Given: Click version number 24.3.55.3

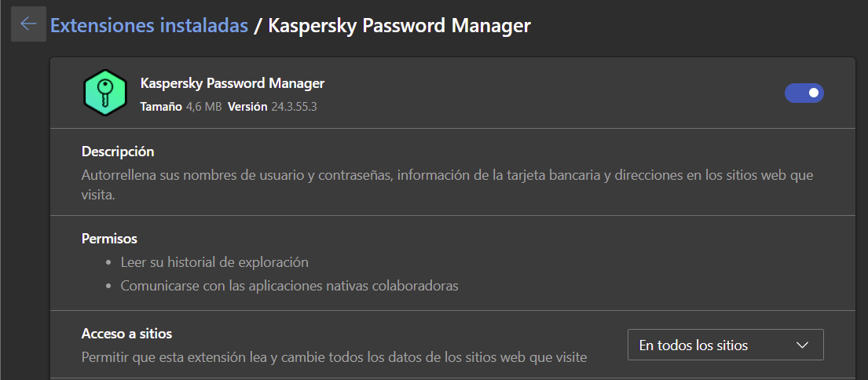Looking at the screenshot, I should (295, 106).
